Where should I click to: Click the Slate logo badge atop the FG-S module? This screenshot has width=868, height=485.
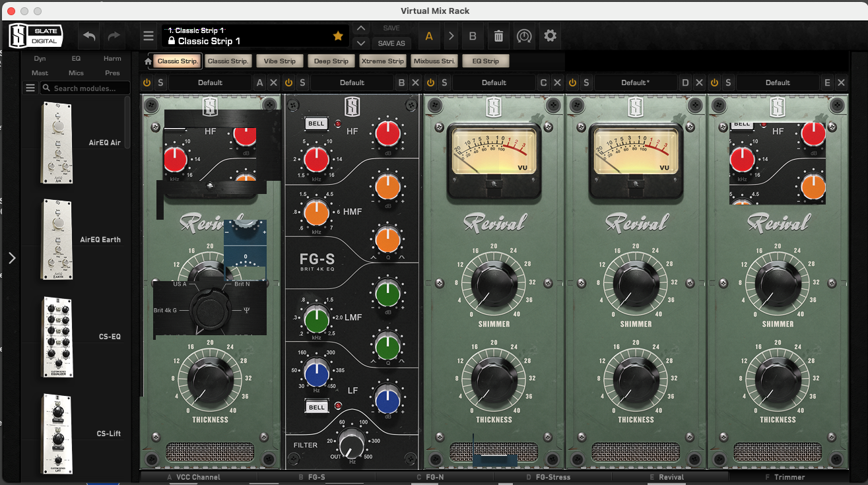351,106
